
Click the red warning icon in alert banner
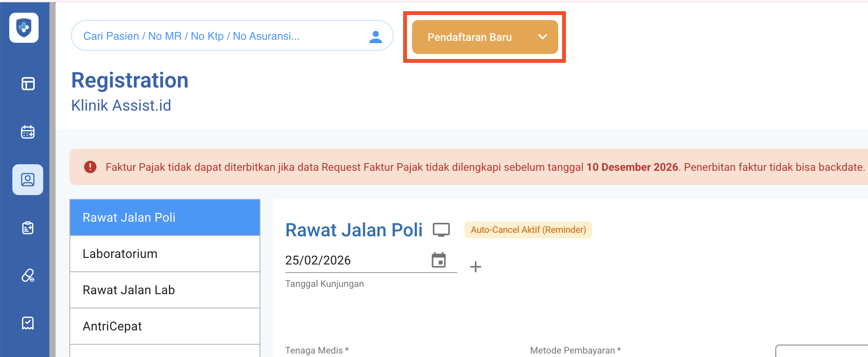pyautogui.click(x=90, y=167)
